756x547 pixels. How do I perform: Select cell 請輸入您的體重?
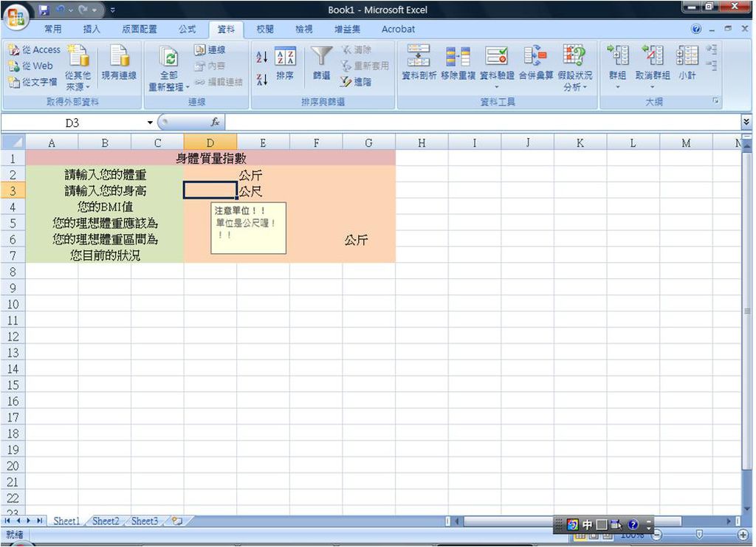pos(105,174)
